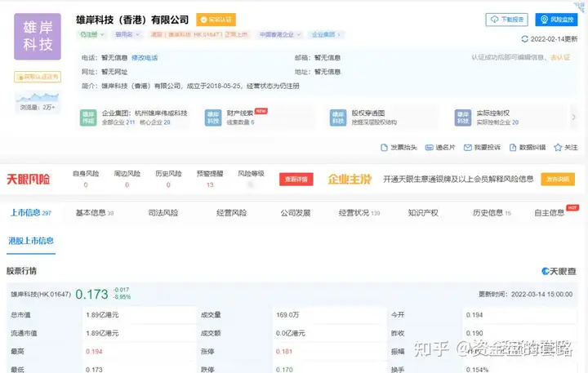This screenshot has width=588, height=373.
Task: Click 修改电话 link
Action: (145, 58)
